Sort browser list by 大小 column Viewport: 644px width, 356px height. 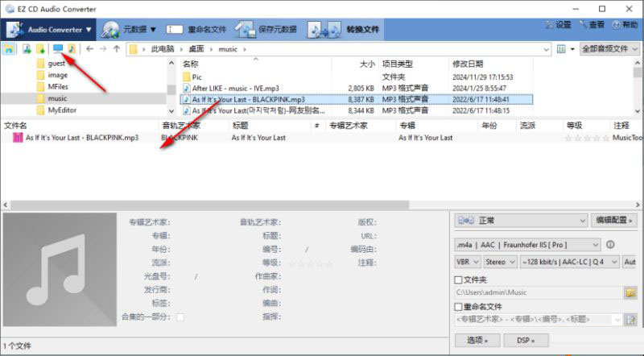click(x=355, y=64)
